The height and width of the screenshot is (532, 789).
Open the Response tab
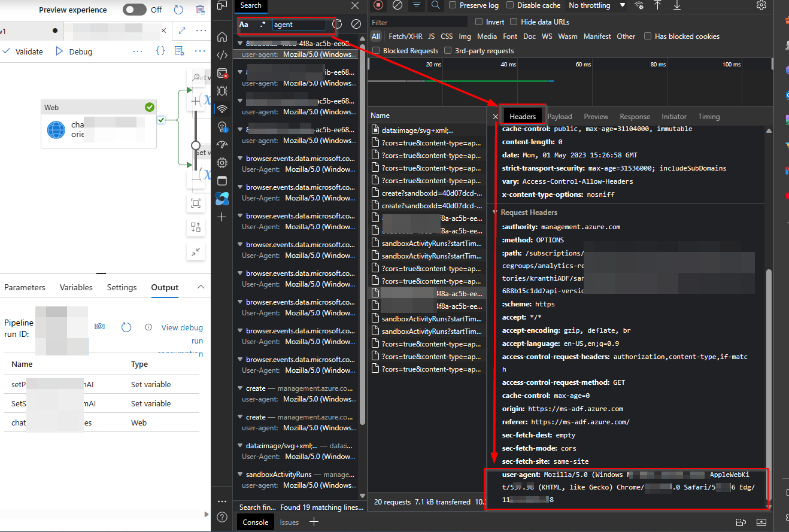click(635, 117)
